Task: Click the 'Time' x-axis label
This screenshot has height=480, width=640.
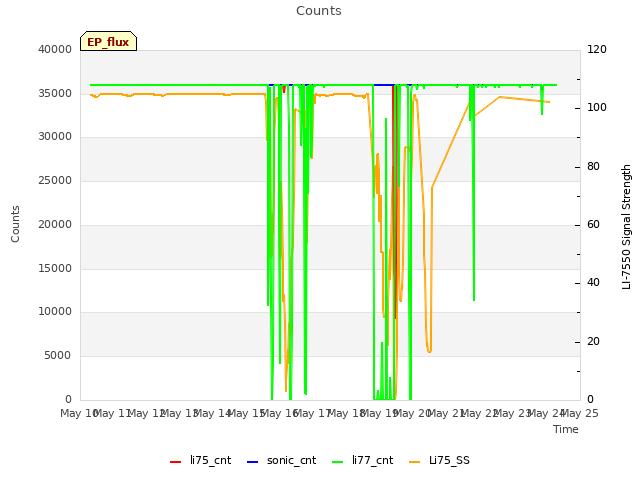Action: (566, 429)
